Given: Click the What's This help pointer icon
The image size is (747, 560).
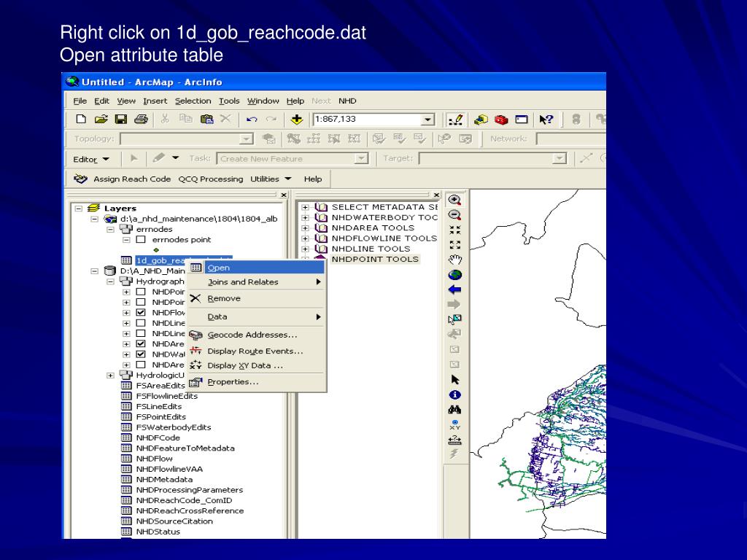Looking at the screenshot, I should click(546, 120).
